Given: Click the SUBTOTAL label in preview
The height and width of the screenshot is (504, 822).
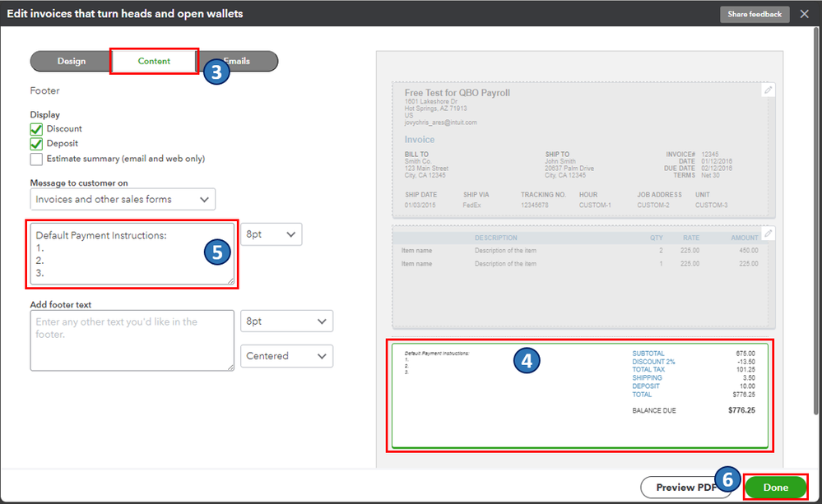Looking at the screenshot, I should [648, 354].
